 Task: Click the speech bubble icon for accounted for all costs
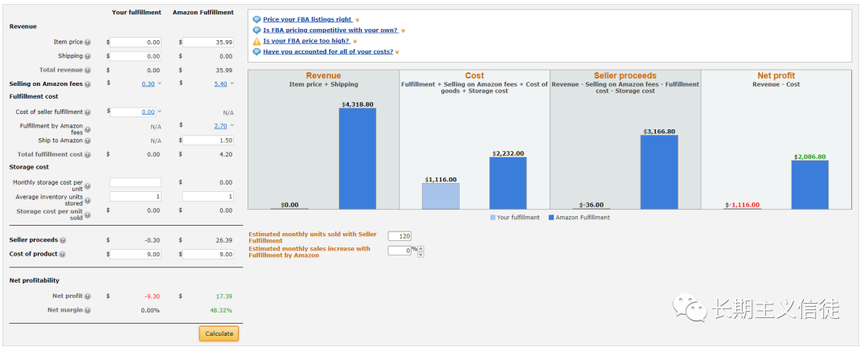coord(256,51)
